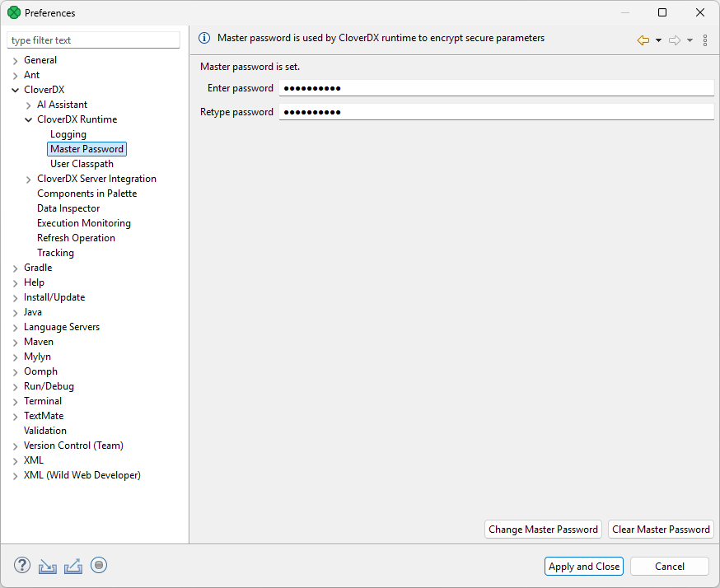Screen dimensions: 720x588
Task: Expand CloverDX Server Integration node
Action: pyautogui.click(x=29, y=179)
